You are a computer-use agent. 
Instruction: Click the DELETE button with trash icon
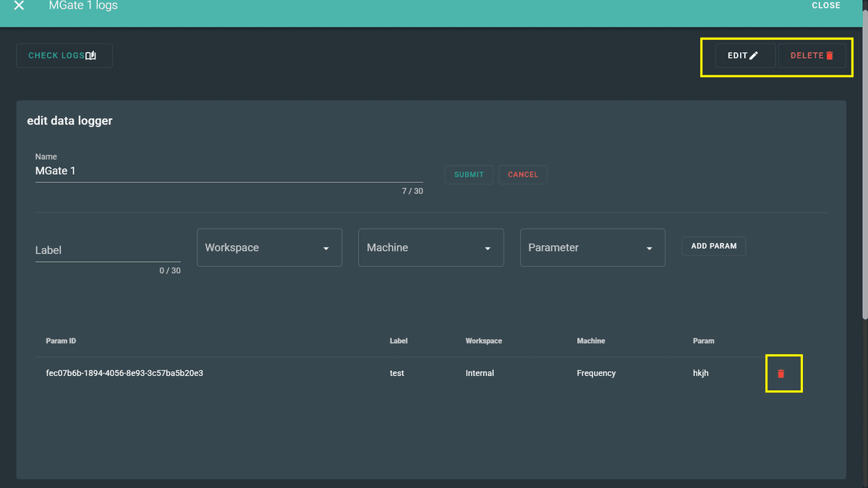[812, 56]
